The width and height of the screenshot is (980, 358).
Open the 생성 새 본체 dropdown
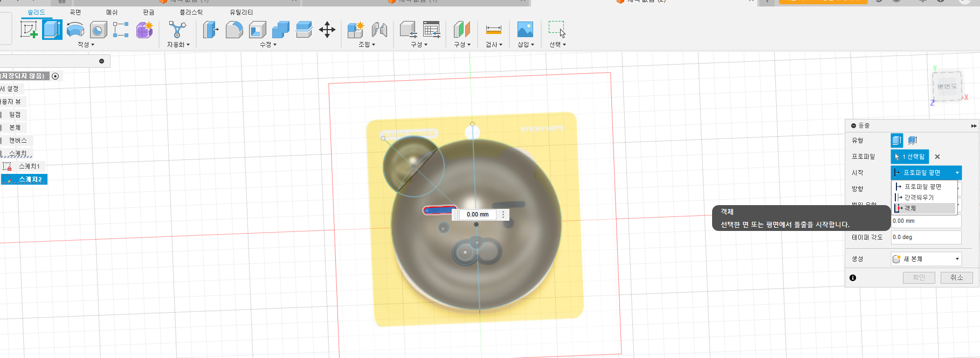[x=926, y=259]
